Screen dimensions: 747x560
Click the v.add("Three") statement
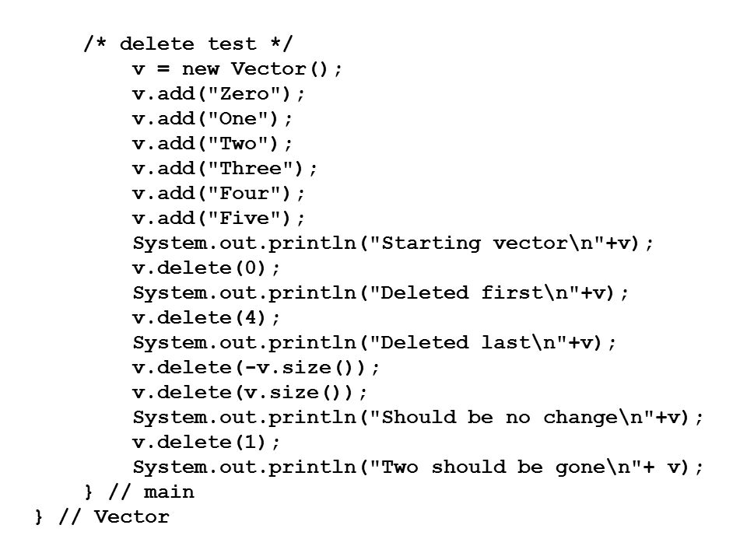click(224, 169)
